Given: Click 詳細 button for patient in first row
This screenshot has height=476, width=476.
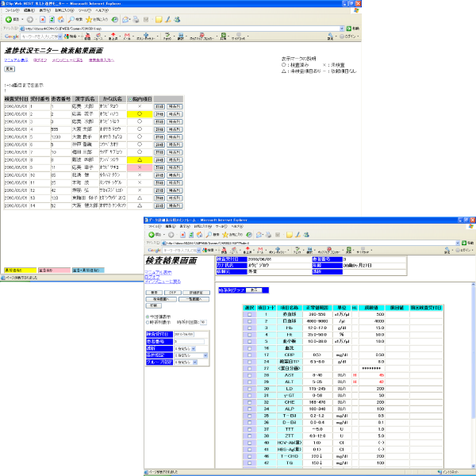Looking at the screenshot, I should coord(159,105).
